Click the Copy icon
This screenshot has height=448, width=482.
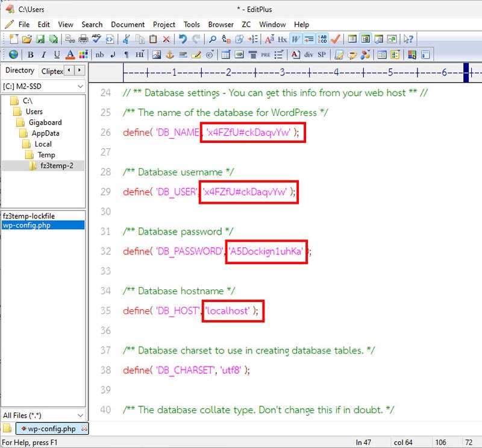click(140, 39)
